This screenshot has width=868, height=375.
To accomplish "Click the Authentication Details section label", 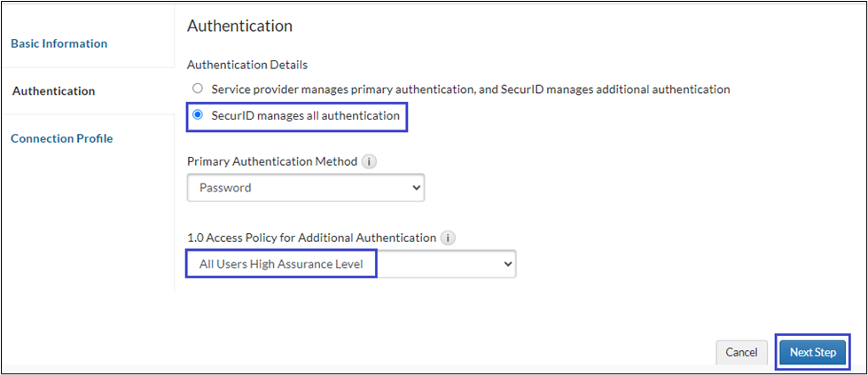I will (x=247, y=65).
